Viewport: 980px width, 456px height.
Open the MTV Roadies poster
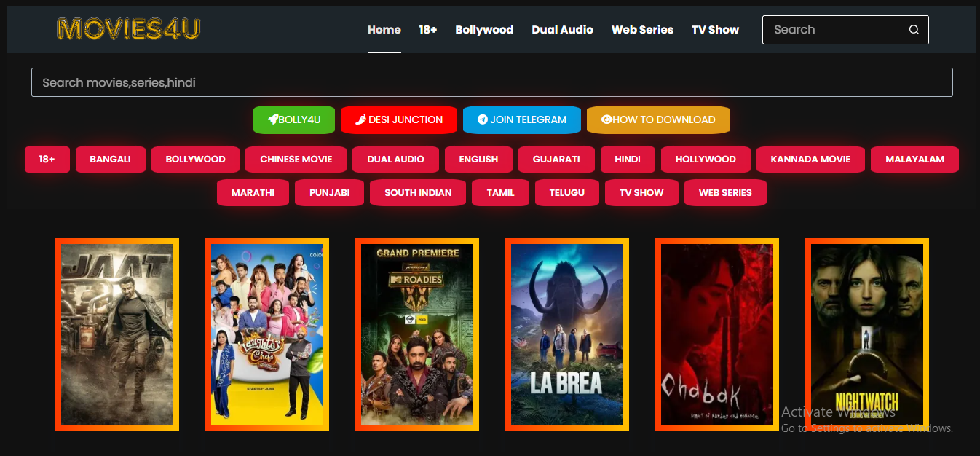click(x=417, y=334)
